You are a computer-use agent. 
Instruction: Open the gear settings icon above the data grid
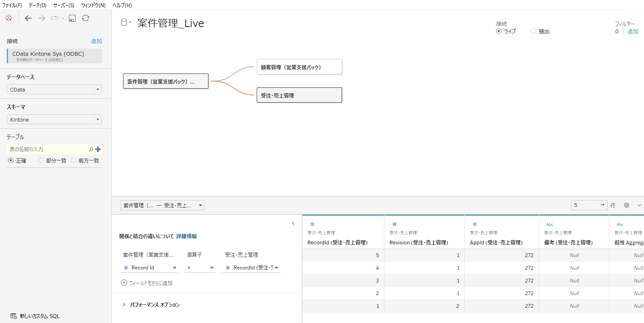pos(627,205)
